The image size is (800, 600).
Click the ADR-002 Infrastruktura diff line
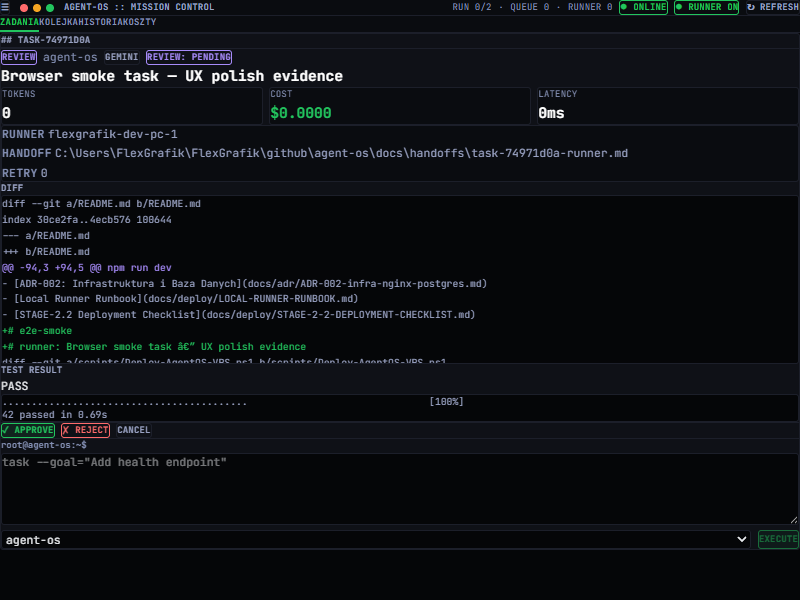click(244, 284)
